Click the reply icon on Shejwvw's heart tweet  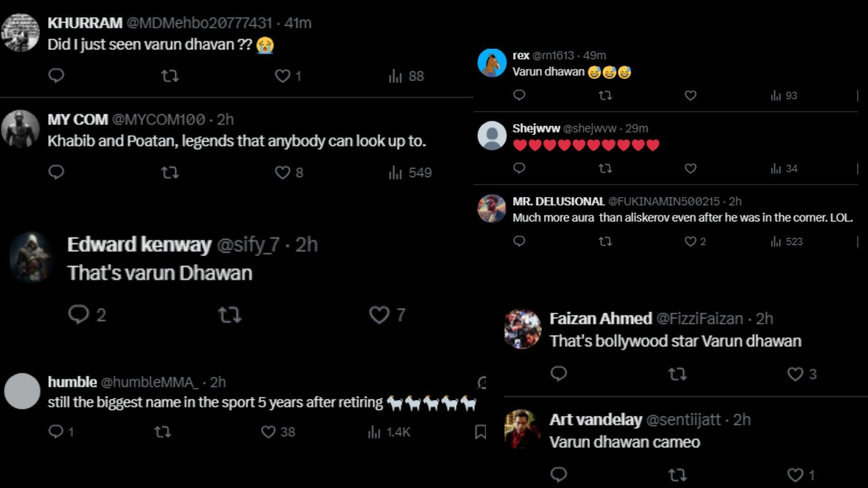[519, 169]
